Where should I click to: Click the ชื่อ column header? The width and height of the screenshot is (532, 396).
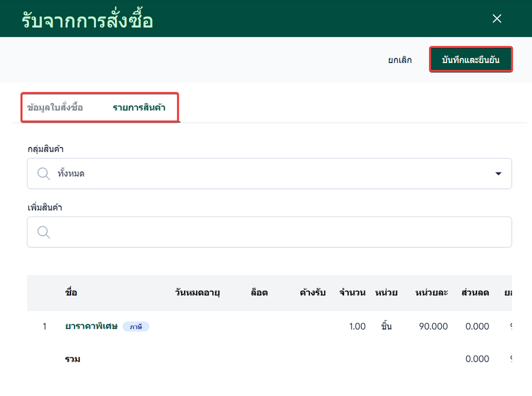click(x=71, y=292)
